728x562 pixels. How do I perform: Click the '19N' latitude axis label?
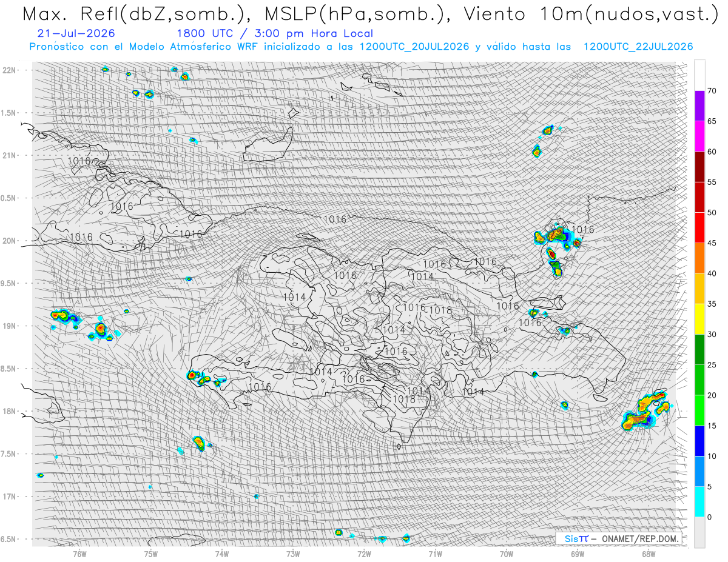(10, 326)
